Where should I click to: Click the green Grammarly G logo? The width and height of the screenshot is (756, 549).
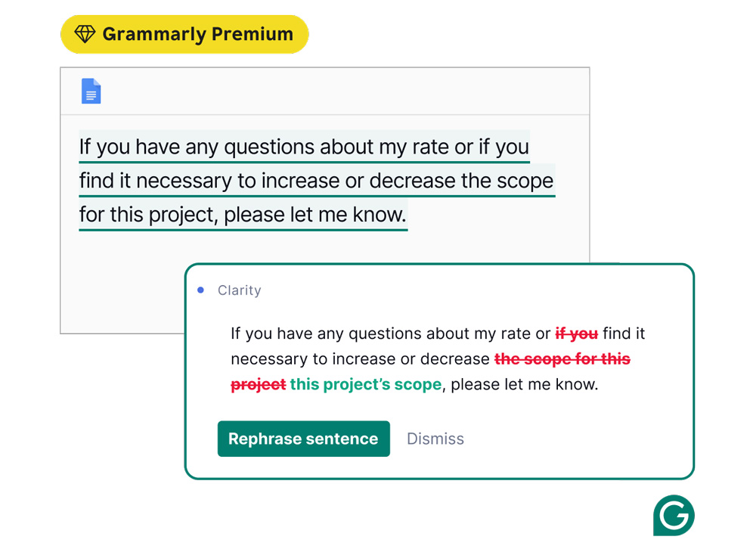[674, 516]
